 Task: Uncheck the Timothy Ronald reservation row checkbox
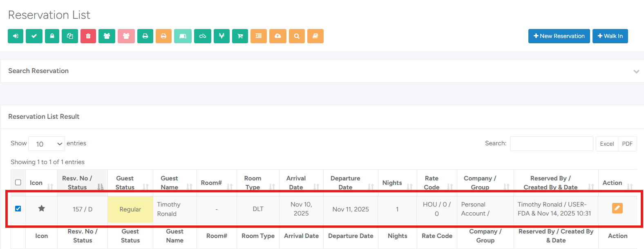18,209
